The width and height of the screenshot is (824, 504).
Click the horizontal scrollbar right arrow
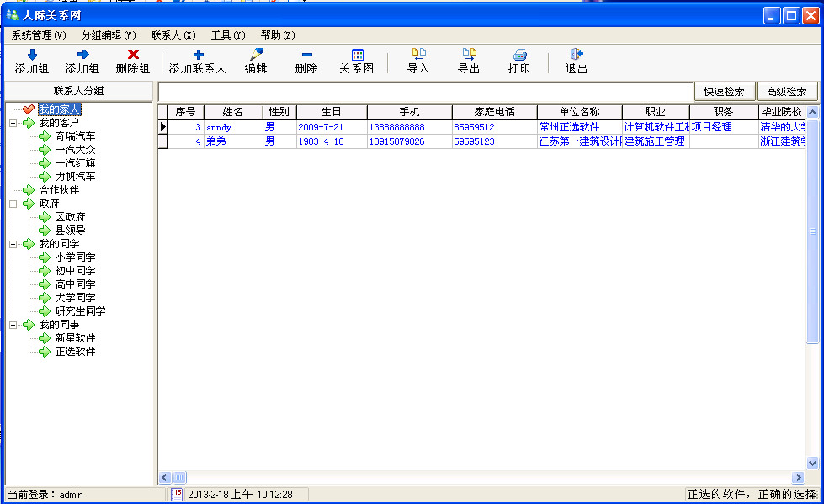799,477
